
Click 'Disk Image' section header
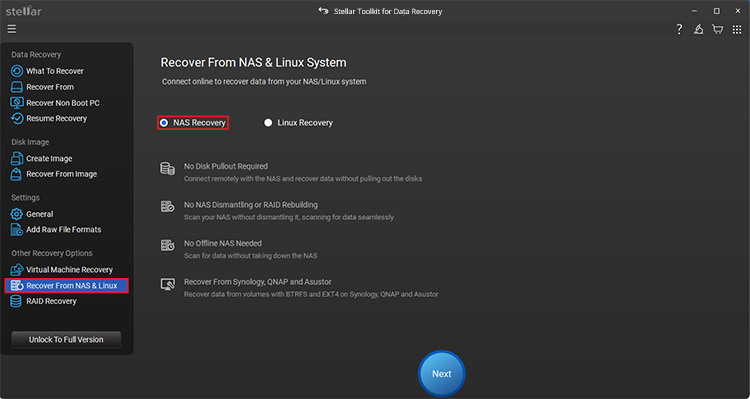click(30, 142)
